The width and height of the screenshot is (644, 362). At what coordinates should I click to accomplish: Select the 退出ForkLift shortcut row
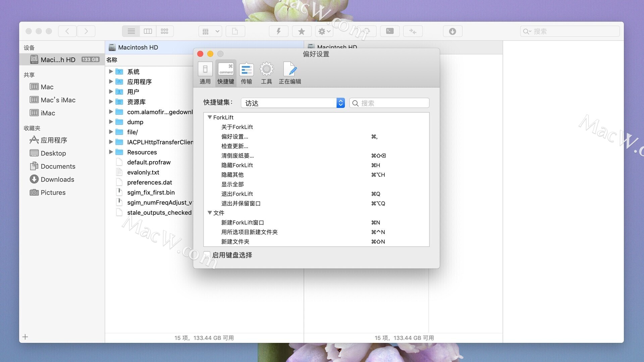[316, 194]
